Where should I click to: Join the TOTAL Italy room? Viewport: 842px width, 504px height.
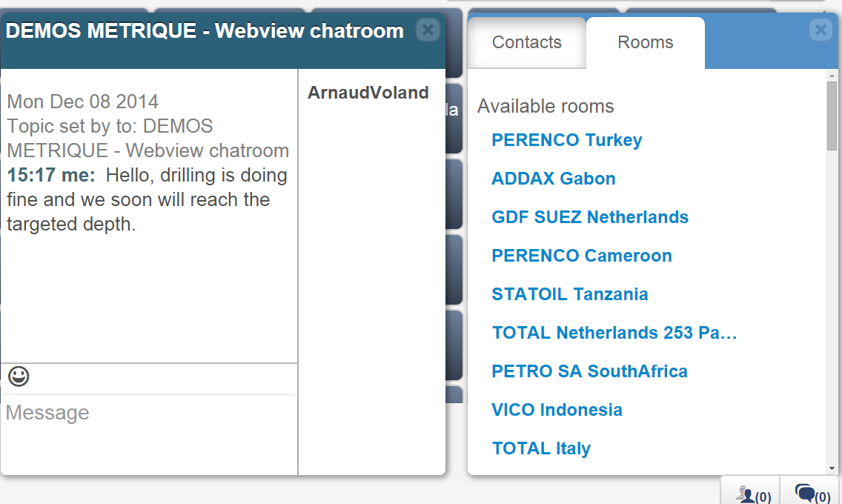(541, 448)
